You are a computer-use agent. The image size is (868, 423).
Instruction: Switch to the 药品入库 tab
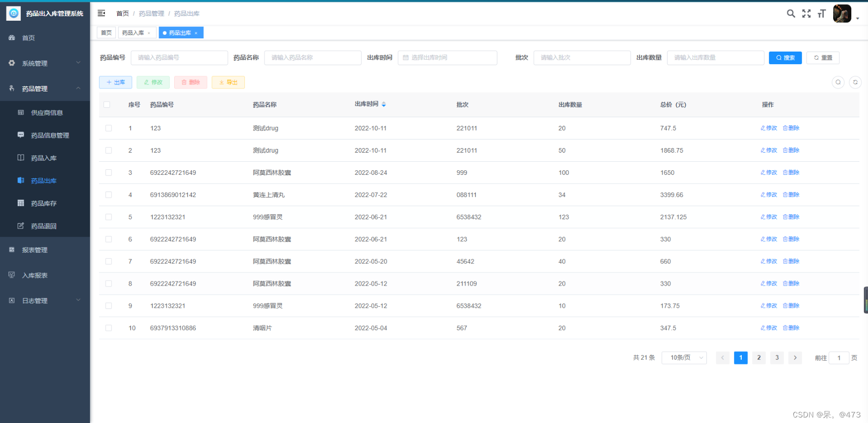(x=133, y=33)
